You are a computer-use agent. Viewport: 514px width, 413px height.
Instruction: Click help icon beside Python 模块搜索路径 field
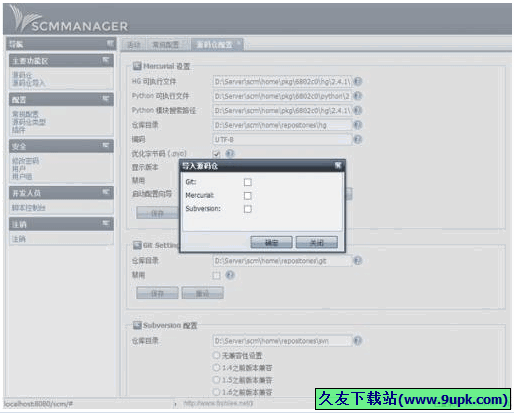(x=358, y=110)
